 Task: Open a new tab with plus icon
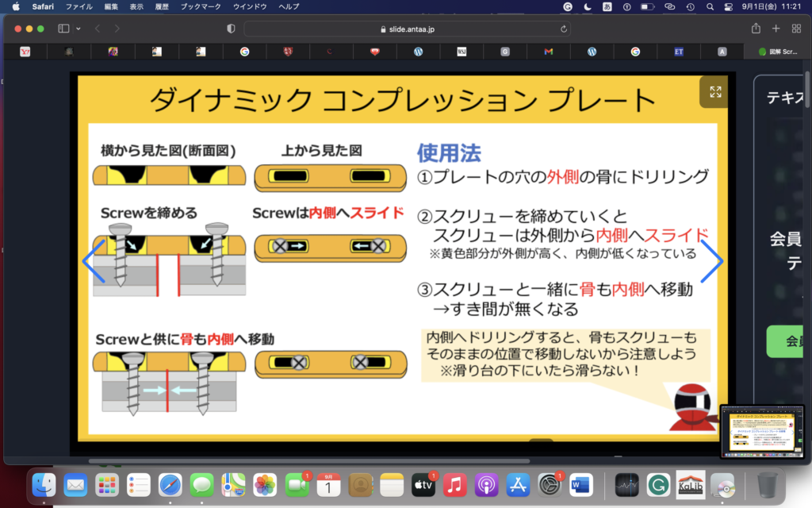point(776,29)
